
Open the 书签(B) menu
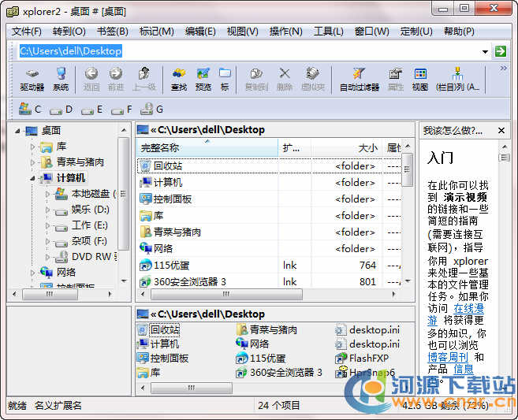(112, 32)
